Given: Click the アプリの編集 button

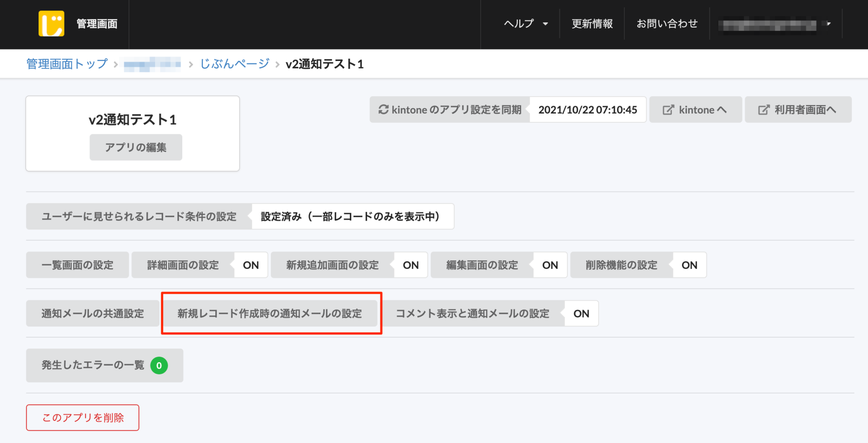Looking at the screenshot, I should 136,147.
